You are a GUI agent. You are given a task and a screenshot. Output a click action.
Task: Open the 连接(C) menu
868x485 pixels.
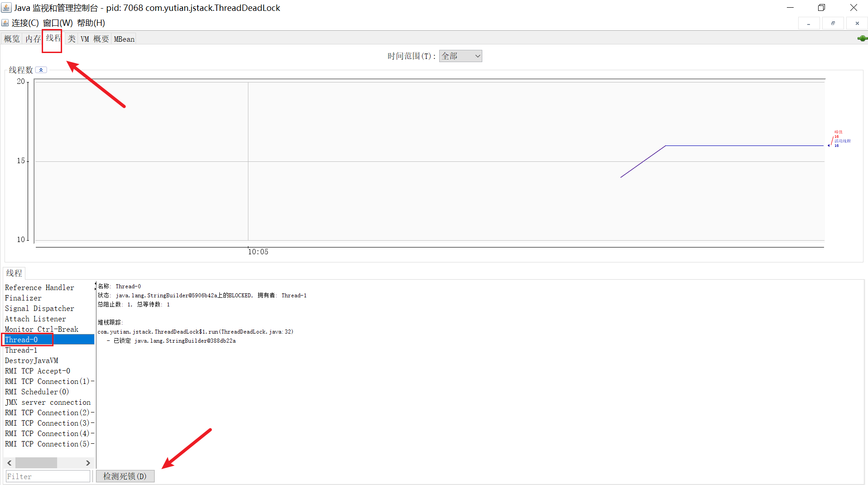click(x=25, y=23)
